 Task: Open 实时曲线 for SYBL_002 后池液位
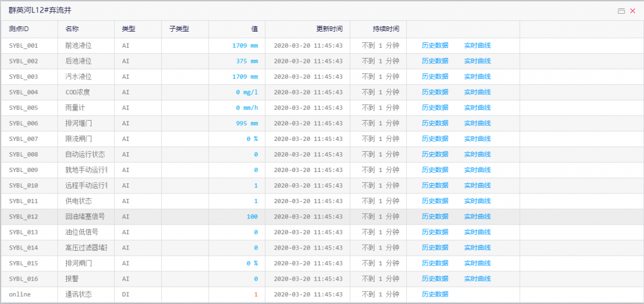pos(477,61)
